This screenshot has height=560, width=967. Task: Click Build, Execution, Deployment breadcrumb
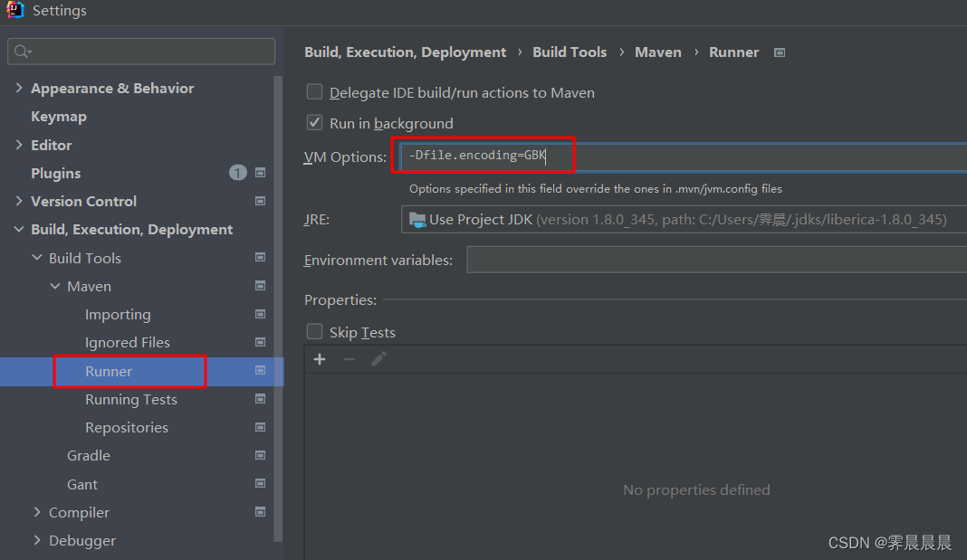coord(405,52)
